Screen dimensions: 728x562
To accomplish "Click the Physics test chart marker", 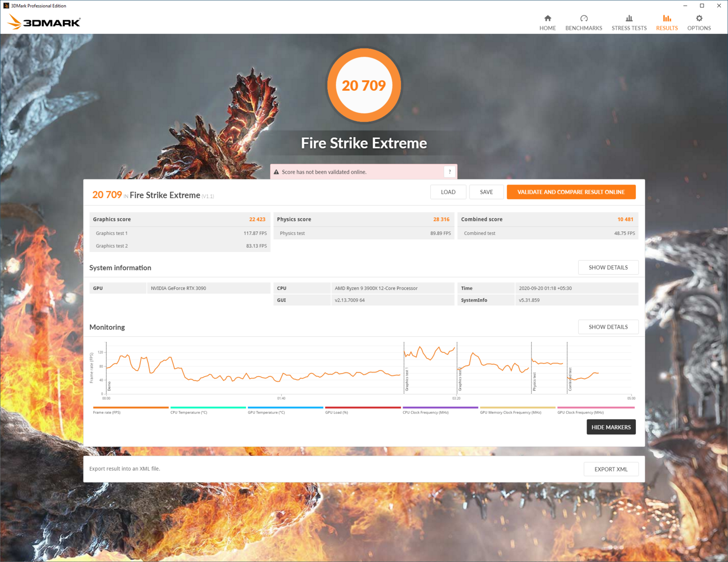I will pyautogui.click(x=534, y=382).
